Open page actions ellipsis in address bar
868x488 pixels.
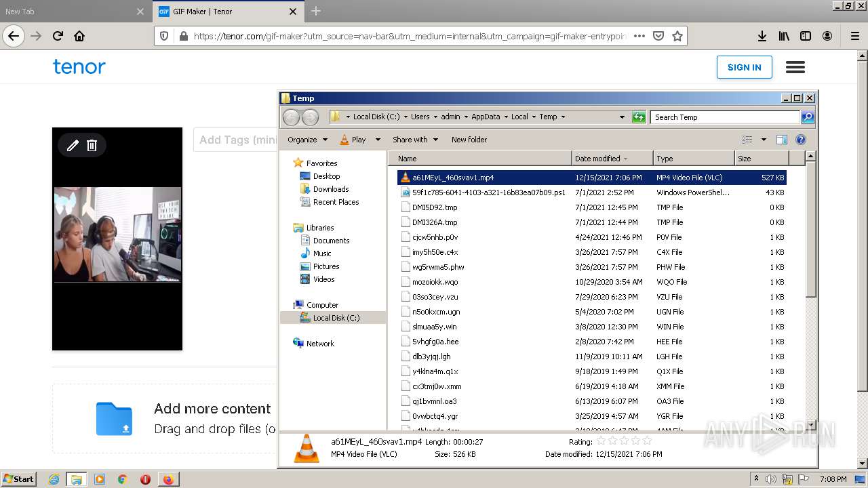point(639,36)
